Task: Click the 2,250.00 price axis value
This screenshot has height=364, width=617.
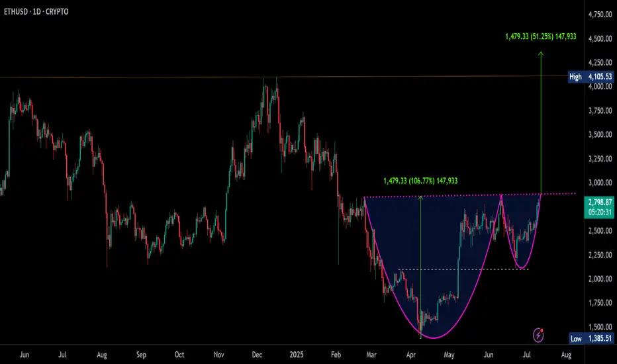Action: (600, 255)
